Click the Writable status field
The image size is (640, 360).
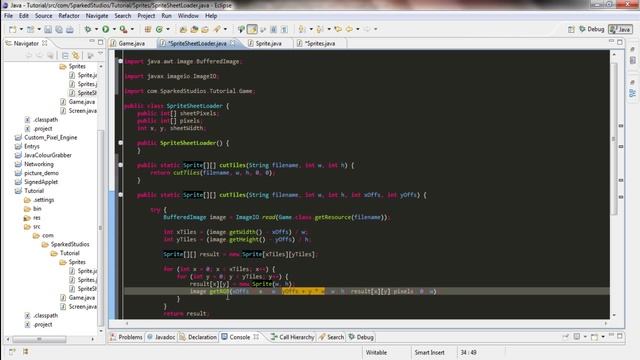[x=376, y=352]
